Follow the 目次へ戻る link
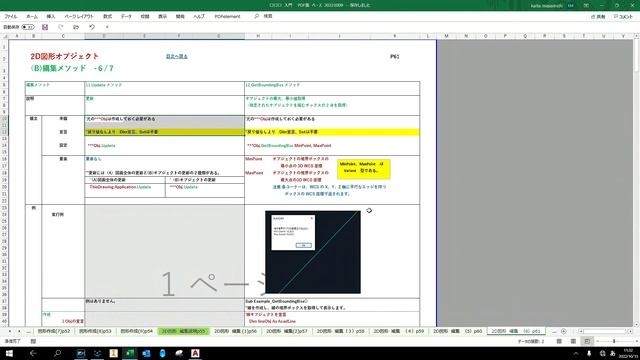The width and height of the screenshot is (640, 360). pos(177,56)
